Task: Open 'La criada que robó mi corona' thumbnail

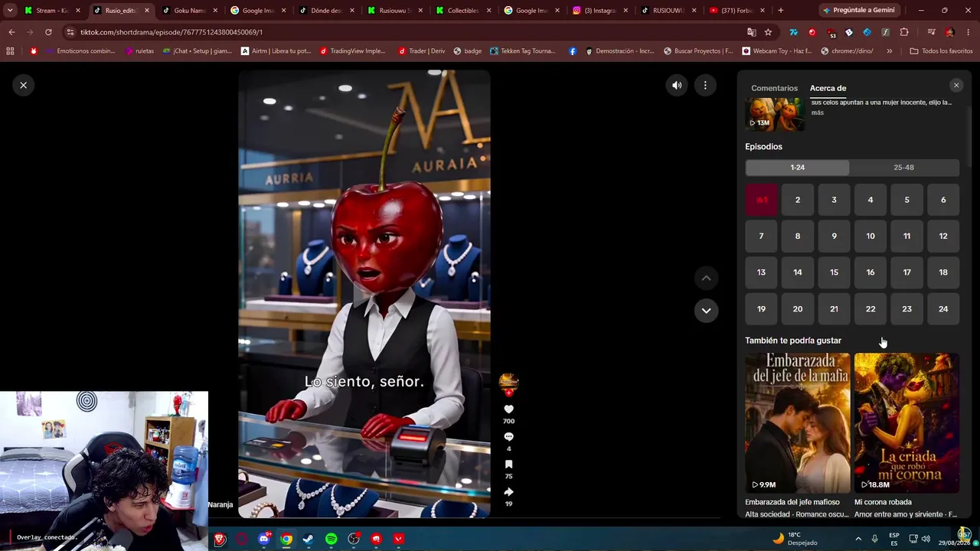Action: (906, 422)
